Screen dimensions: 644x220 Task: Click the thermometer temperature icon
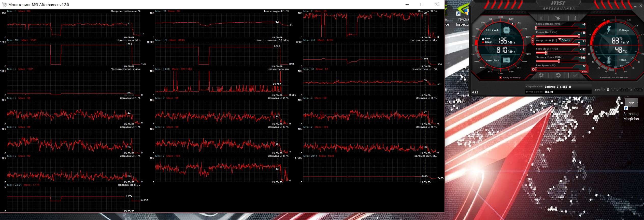[609, 60]
